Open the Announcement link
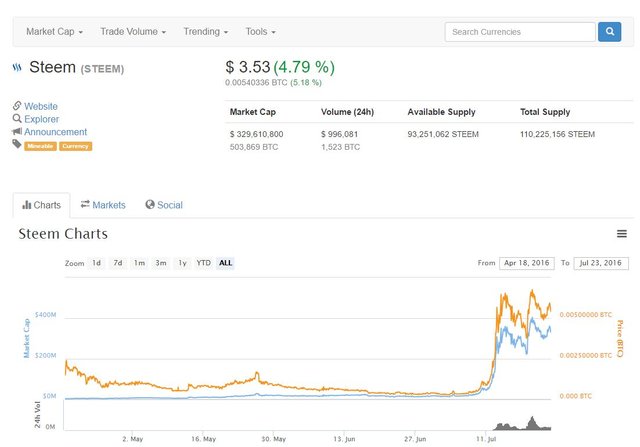The width and height of the screenshot is (640, 447). pyautogui.click(x=55, y=132)
